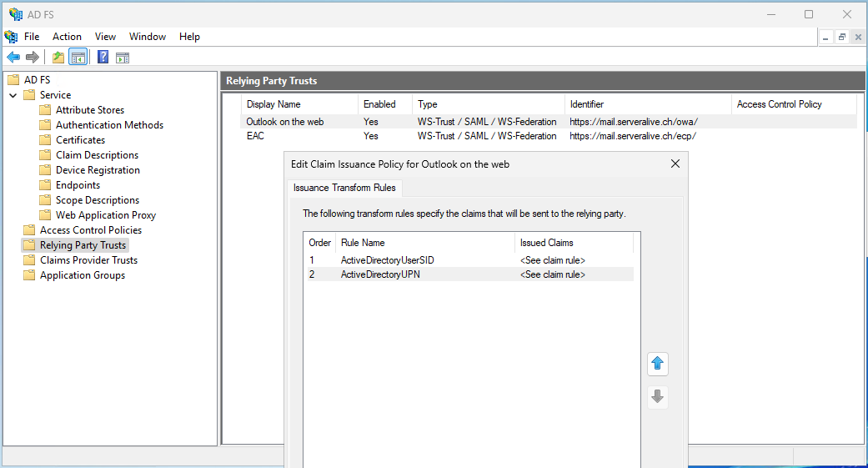Open the Help menu
Viewport: 868px width, 468px height.
pyautogui.click(x=189, y=37)
